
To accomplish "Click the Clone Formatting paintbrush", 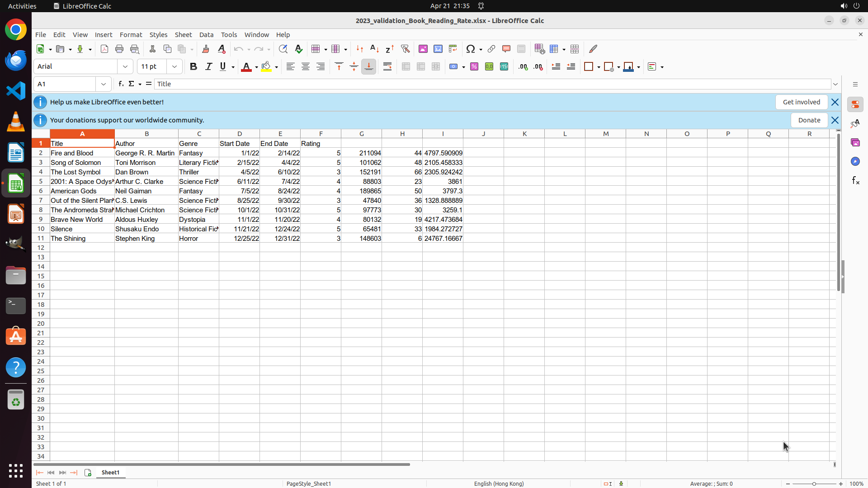I will 206,49.
